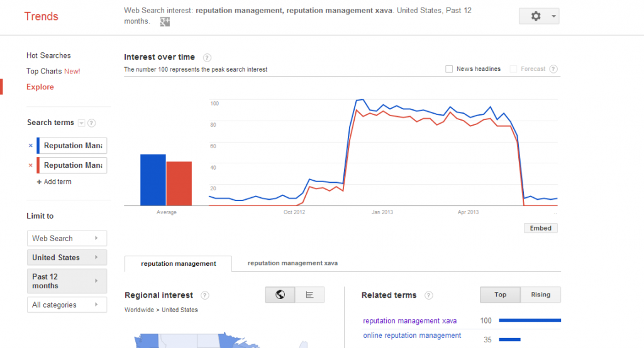Enable the News headlines checkbox
This screenshot has width=644, height=348.
pyautogui.click(x=449, y=69)
